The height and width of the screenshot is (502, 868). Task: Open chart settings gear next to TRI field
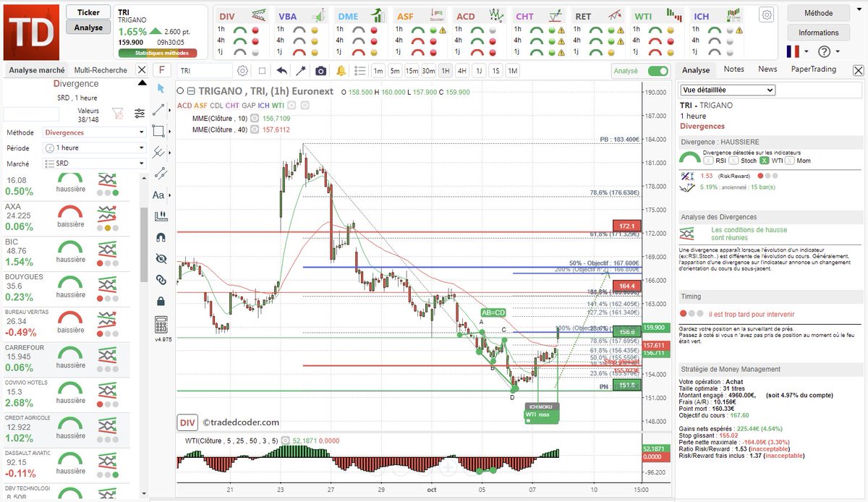coord(242,70)
